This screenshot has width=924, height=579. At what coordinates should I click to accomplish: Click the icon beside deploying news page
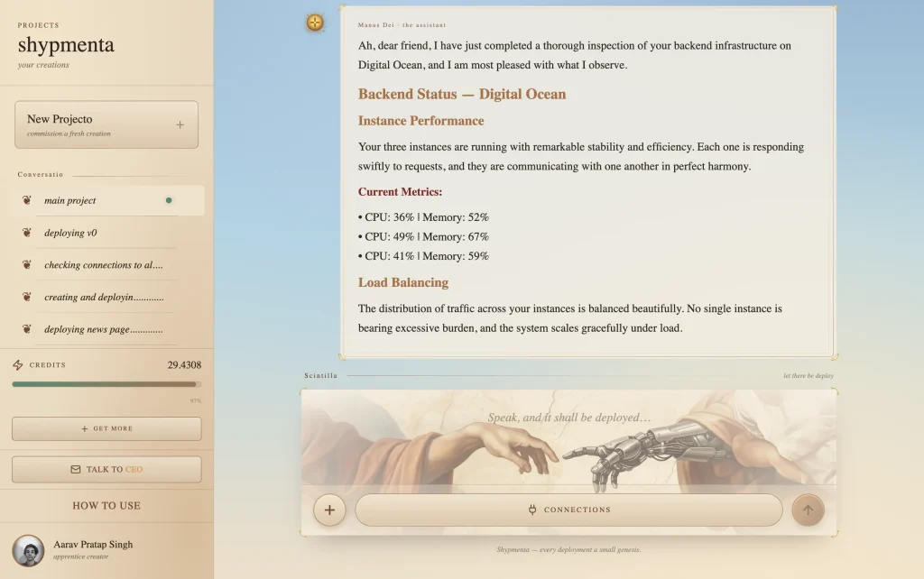coord(26,329)
